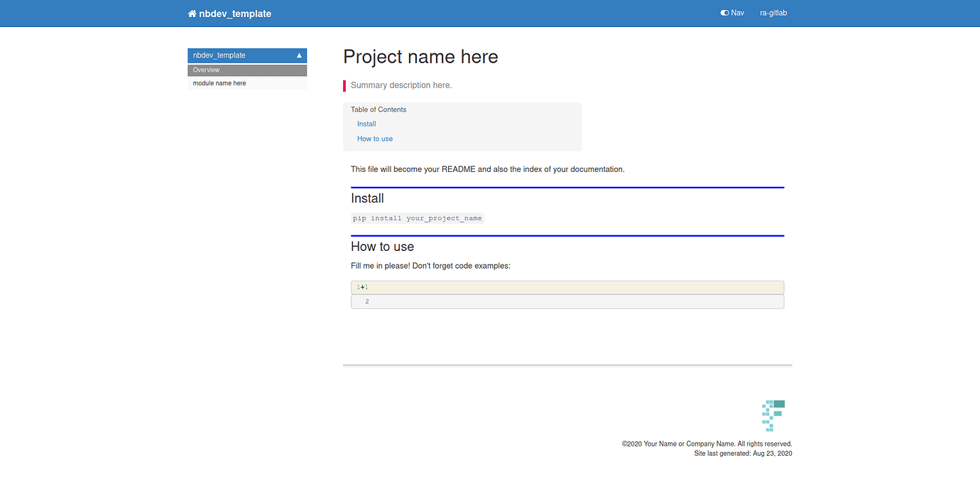Click the red accent bar beside summary text
This screenshot has width=980, height=499.
(x=344, y=85)
